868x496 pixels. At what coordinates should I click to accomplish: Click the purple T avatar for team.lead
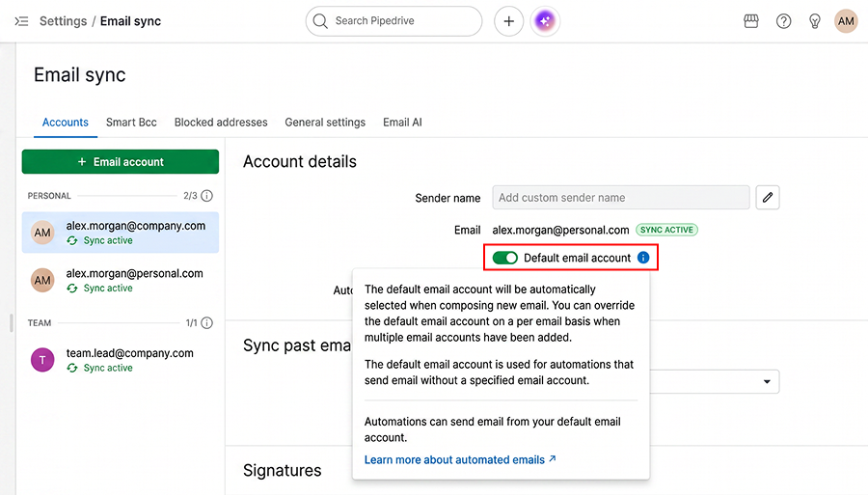click(x=42, y=360)
